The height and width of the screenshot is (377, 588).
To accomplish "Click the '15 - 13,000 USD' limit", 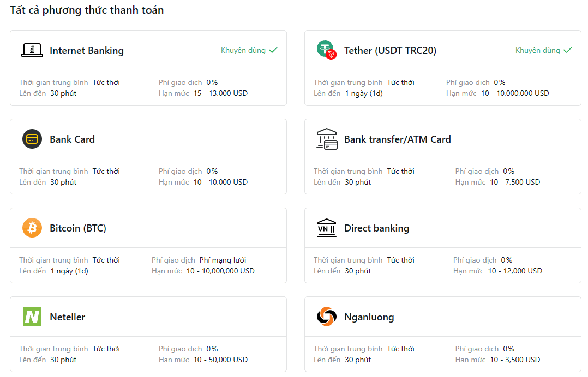I will 220,93.
